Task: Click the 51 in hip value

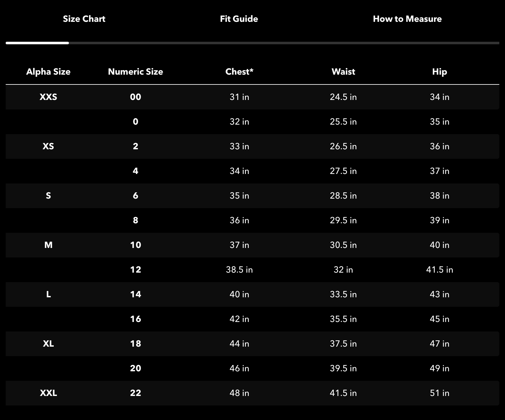Action: pyautogui.click(x=439, y=393)
